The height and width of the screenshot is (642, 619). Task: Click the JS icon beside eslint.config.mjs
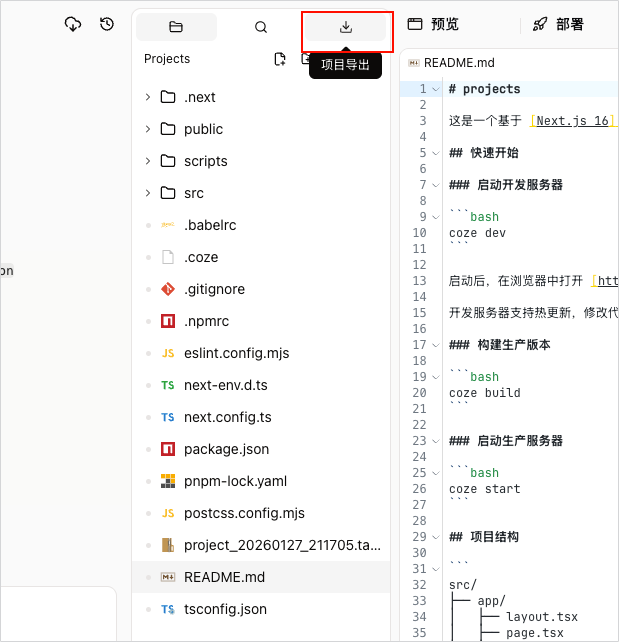(x=168, y=353)
